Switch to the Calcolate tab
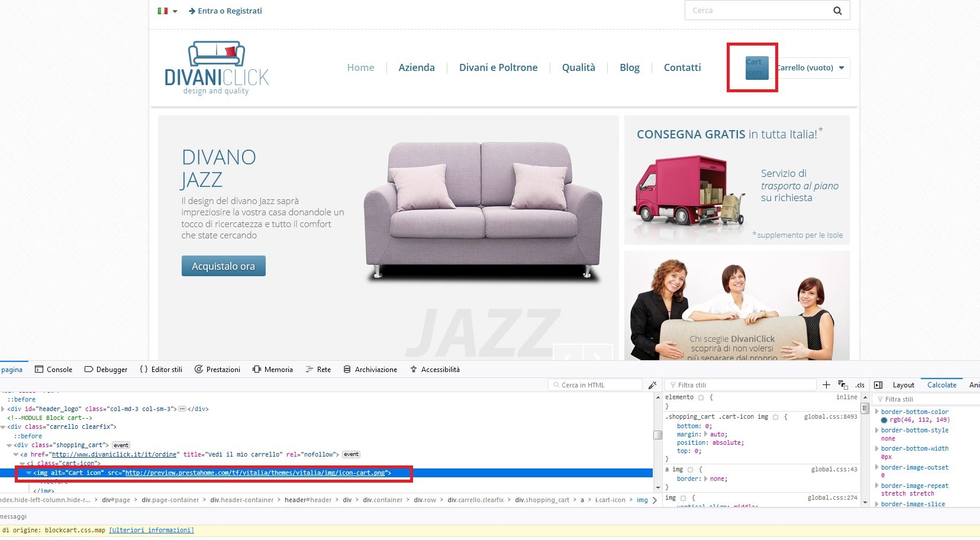Image resolution: width=980 pixels, height=540 pixels. coord(942,385)
